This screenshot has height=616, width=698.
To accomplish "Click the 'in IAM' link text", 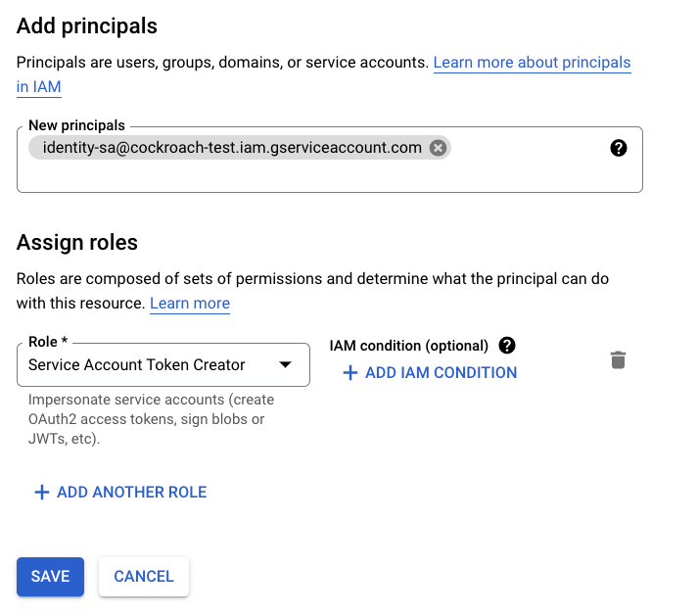I will point(39,87).
